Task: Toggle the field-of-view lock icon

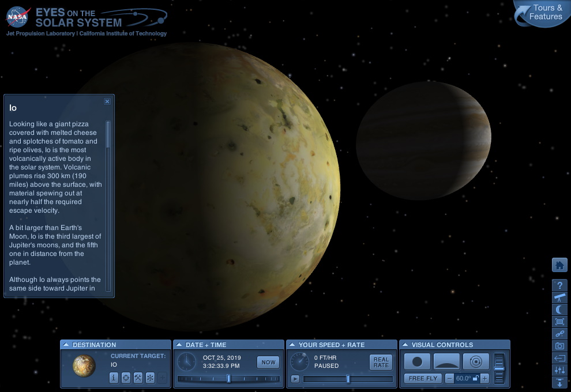Action: (x=475, y=379)
